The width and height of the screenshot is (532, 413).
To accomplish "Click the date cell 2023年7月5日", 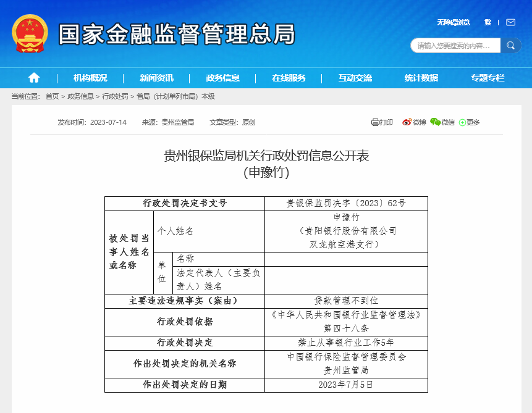I will 346,385.
